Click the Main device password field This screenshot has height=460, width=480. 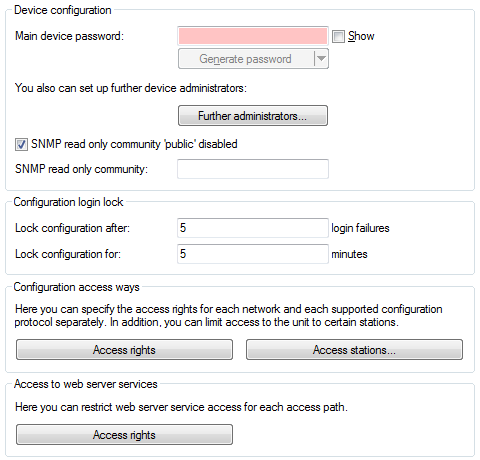pos(253,36)
